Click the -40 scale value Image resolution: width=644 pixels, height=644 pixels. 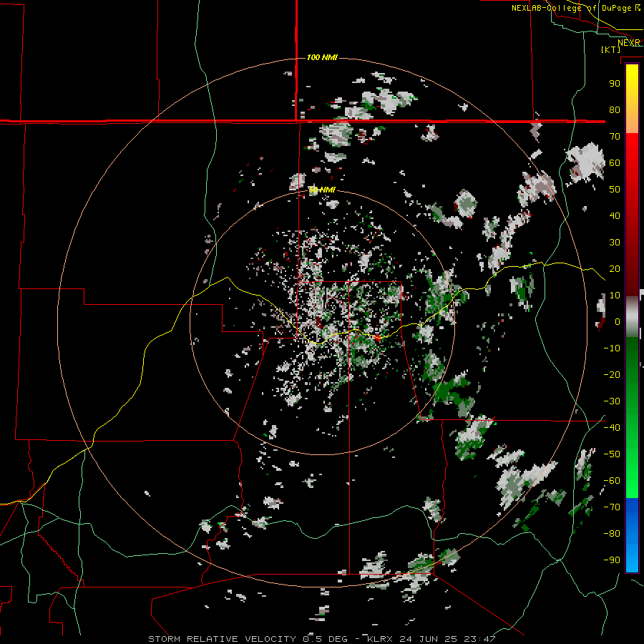612,428
